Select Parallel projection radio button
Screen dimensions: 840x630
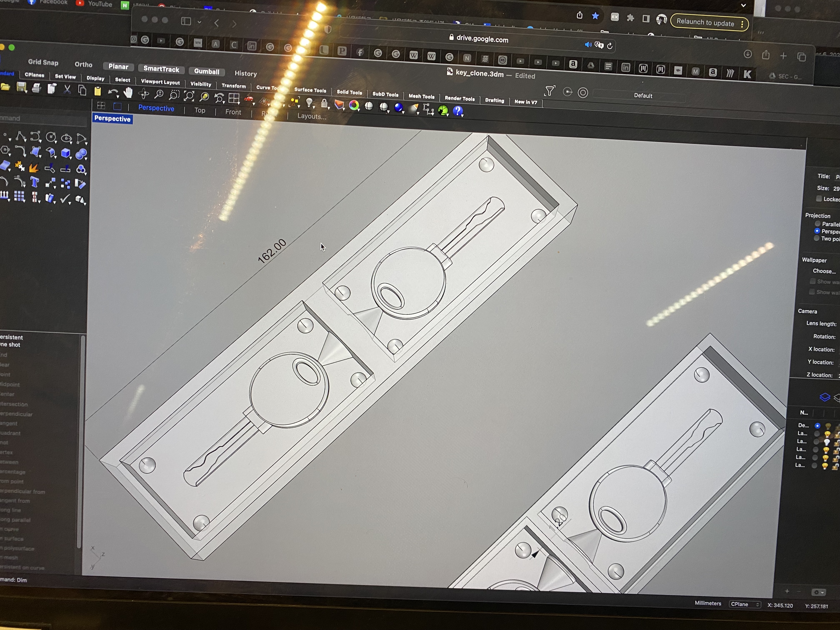[817, 224]
